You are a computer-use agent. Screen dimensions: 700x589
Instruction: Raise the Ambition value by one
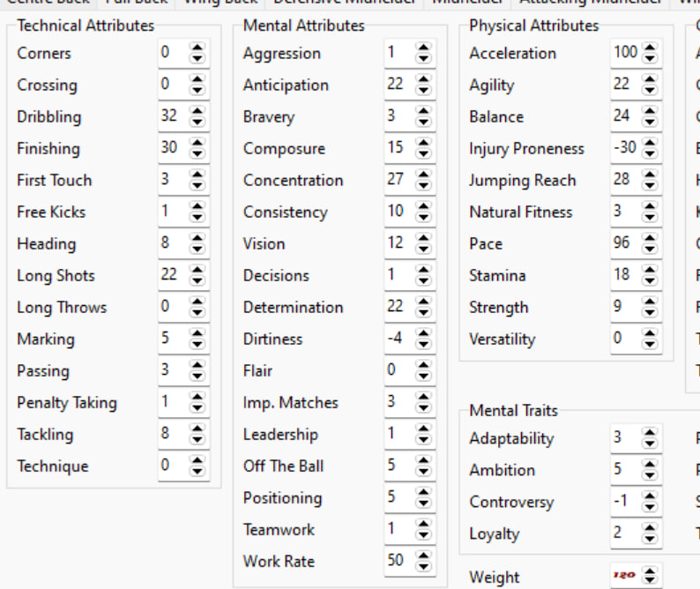coord(650,465)
